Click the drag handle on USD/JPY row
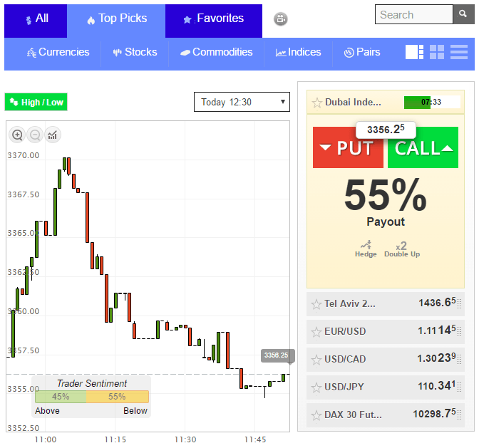 point(459,387)
